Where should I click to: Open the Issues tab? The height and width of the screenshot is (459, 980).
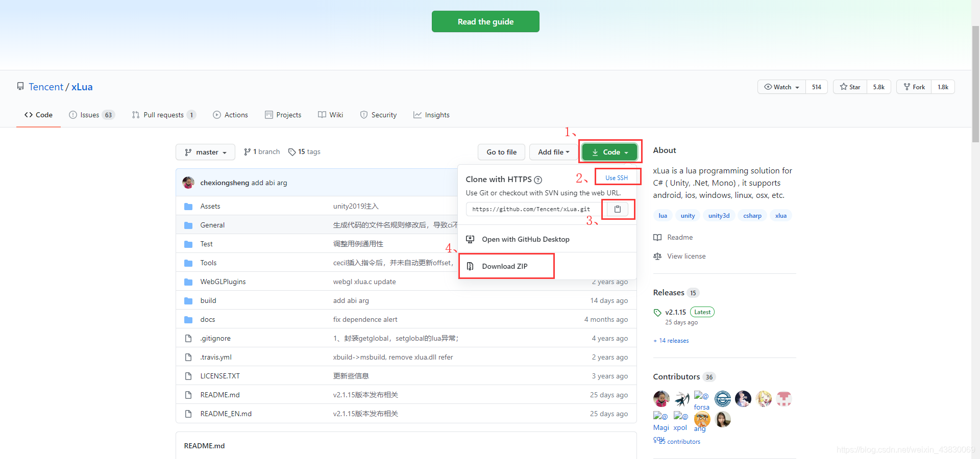(92, 115)
